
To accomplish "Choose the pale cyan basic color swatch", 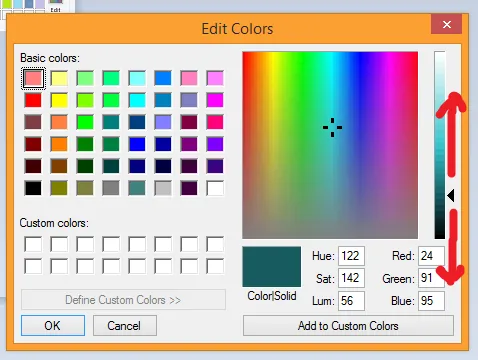I will 137,78.
